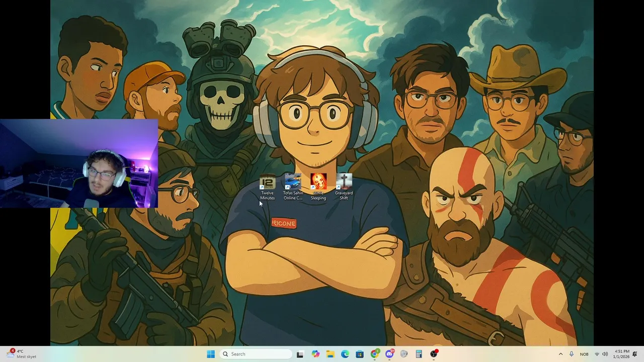Open the Wi-Fi network tray icon

597,354
